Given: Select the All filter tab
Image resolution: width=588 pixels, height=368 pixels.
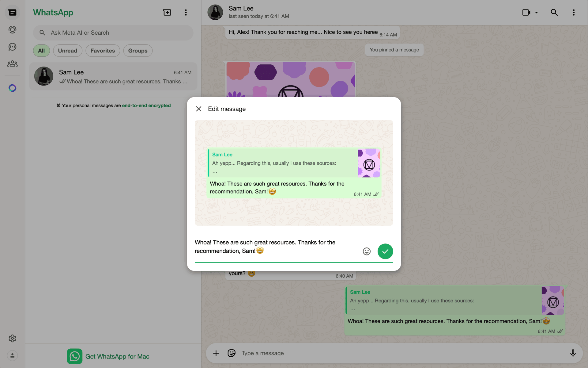Looking at the screenshot, I should 41,51.
